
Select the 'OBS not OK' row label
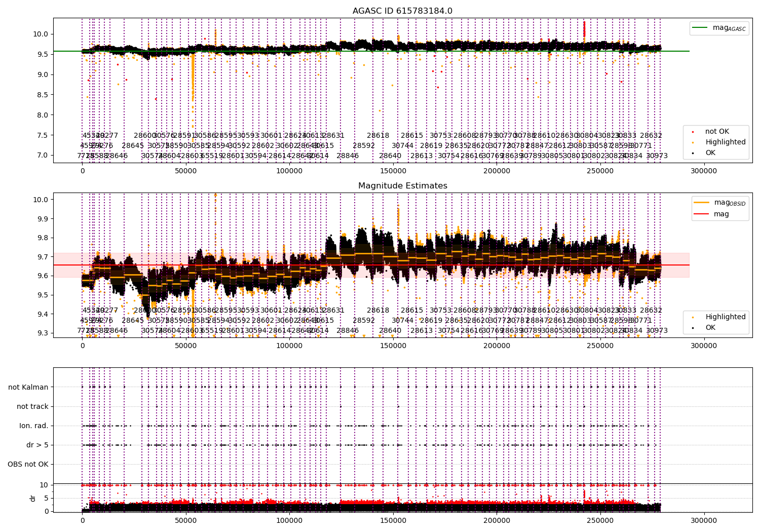(x=28, y=465)
